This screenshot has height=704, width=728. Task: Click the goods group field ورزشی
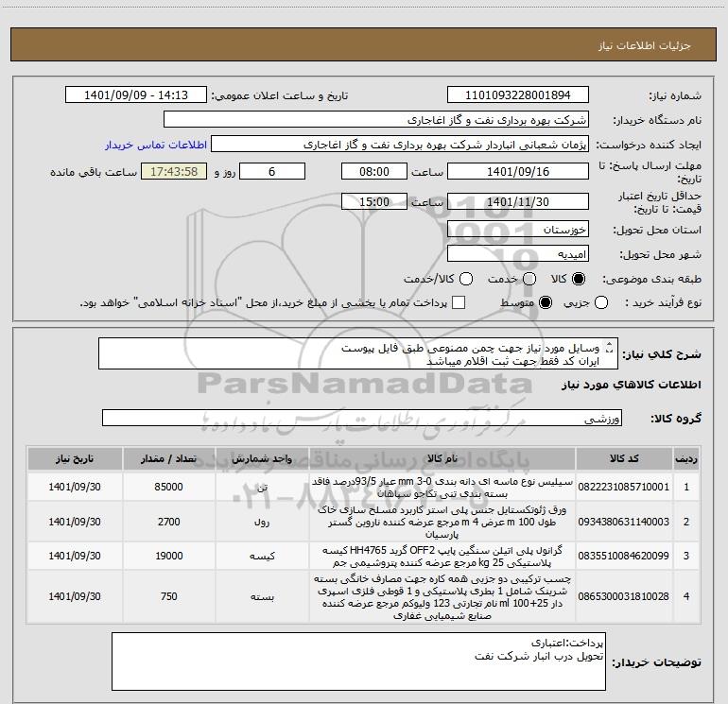click(362, 418)
